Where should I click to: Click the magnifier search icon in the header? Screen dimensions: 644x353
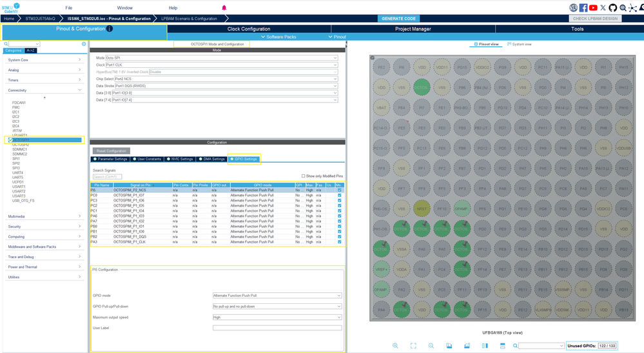[623, 8]
